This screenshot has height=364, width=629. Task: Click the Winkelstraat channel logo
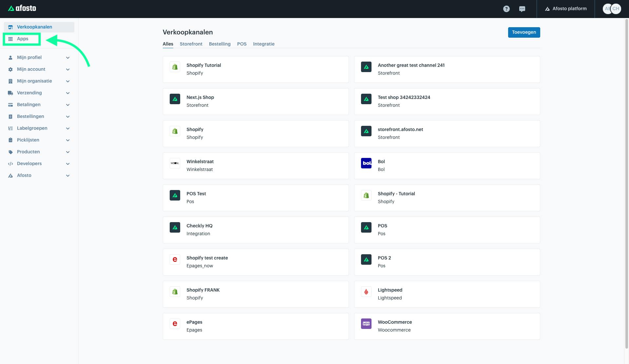pyautogui.click(x=175, y=163)
